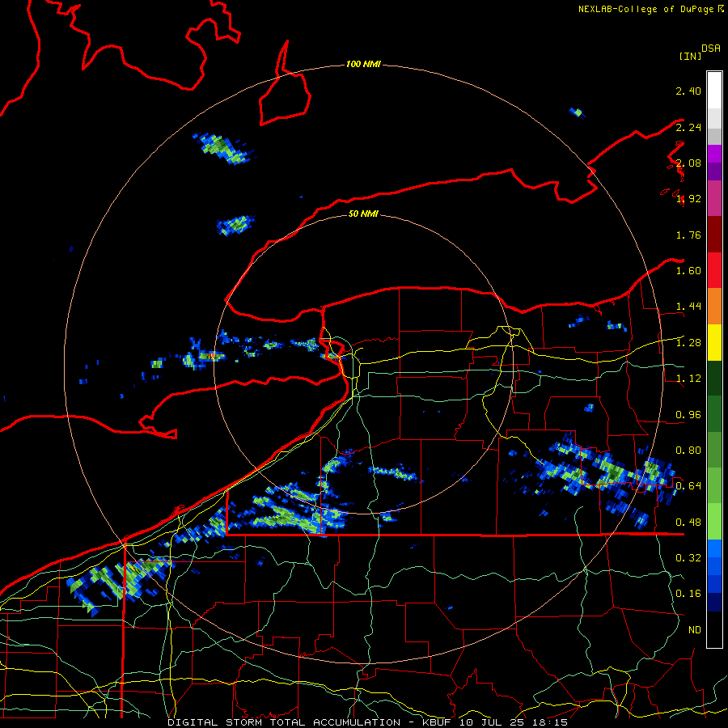This screenshot has height=728, width=728.
Task: Click the 2.40 legend value
Action: tap(688, 91)
